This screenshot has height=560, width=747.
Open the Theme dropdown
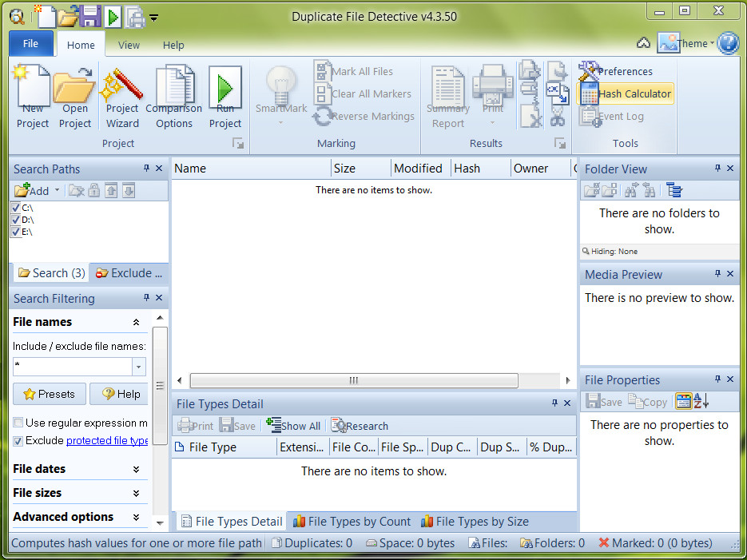tap(686, 43)
